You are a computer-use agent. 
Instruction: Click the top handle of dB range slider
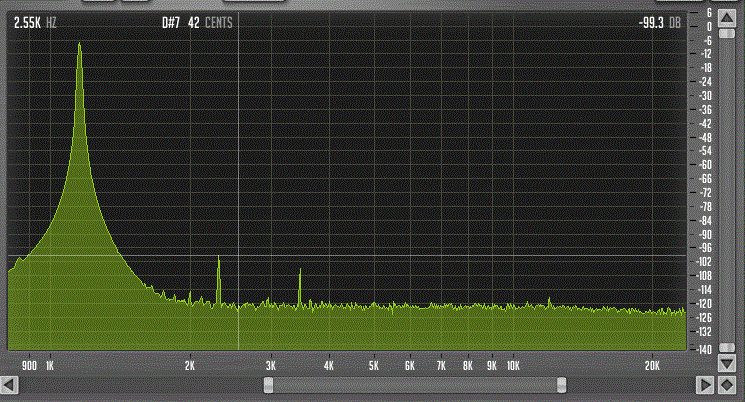point(726,34)
